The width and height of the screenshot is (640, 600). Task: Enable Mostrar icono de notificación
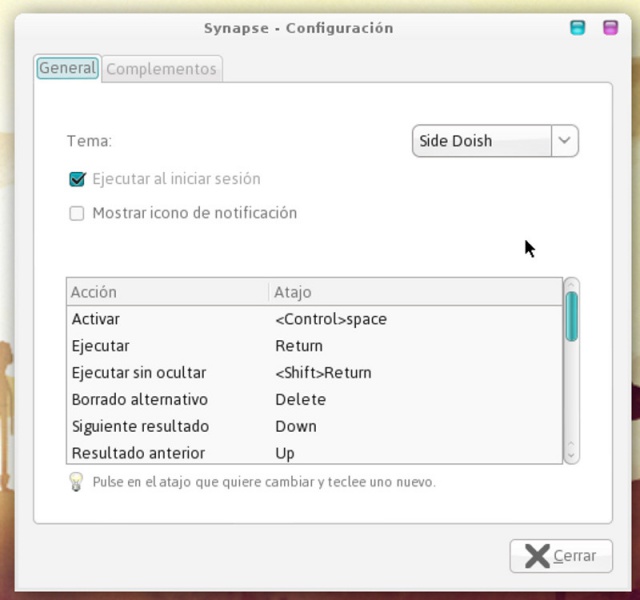pos(77,213)
